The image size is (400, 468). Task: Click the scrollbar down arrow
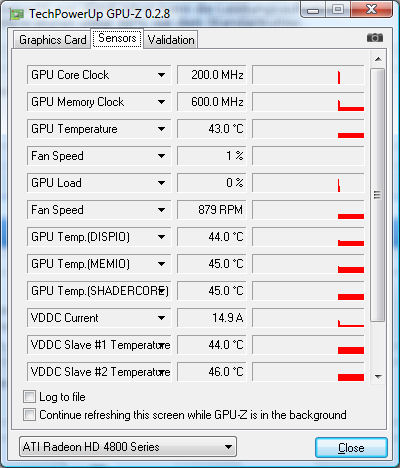tap(378, 377)
